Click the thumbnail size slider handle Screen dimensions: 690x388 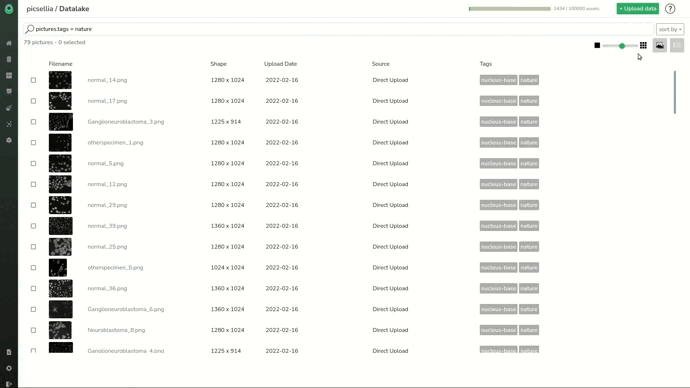click(622, 46)
